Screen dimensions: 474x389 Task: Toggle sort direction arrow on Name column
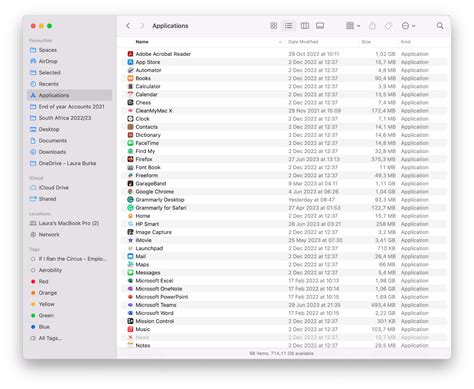point(280,42)
